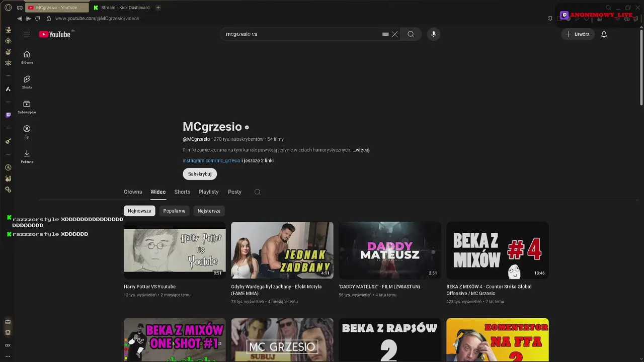Open Shorts from the YouTube sidebar
The width and height of the screenshot is (644, 362).
27,82
